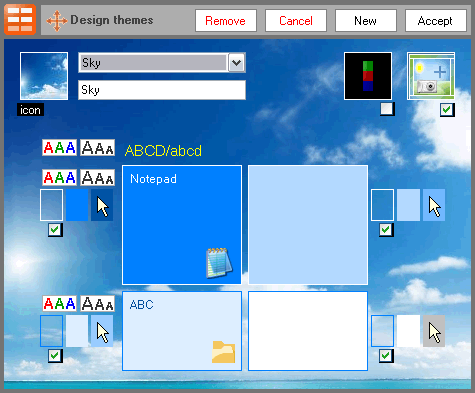475x393 pixels.
Task: Click light blue cursor hover icon right of light blue tile
Action: pyautogui.click(x=434, y=205)
